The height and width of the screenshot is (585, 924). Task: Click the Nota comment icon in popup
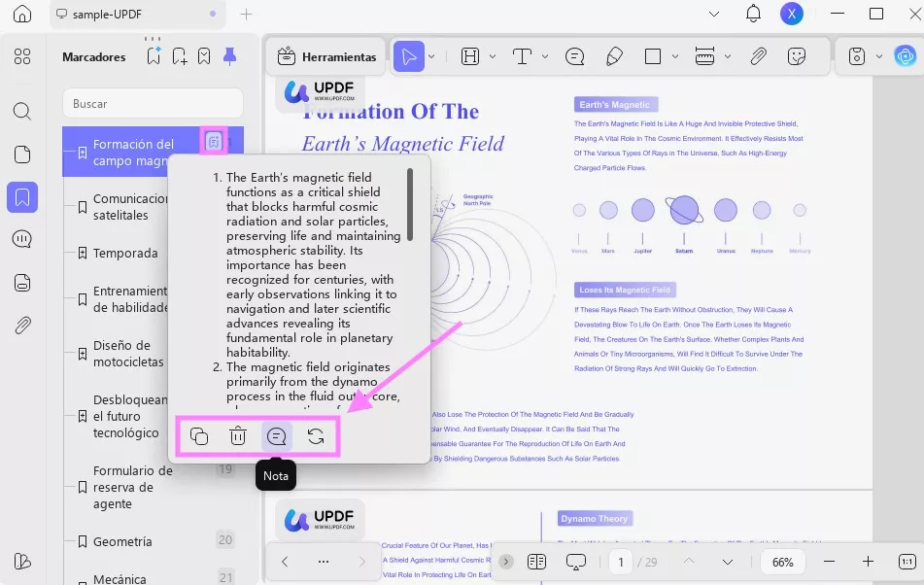pyautogui.click(x=276, y=436)
